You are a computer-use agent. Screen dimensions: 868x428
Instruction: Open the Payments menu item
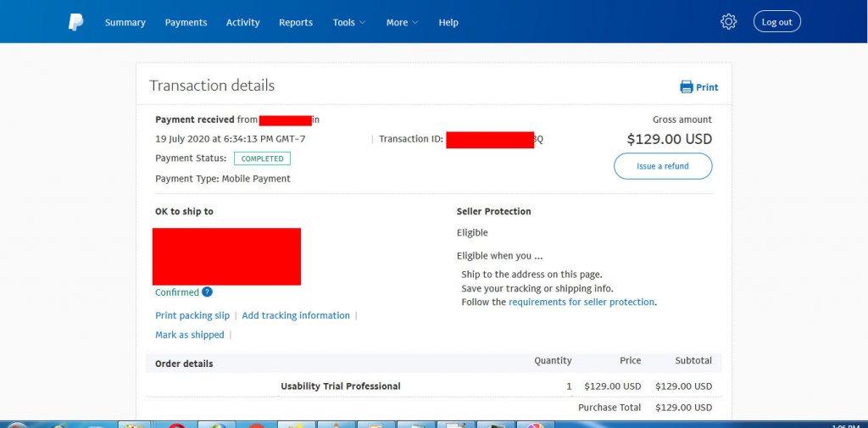point(186,23)
